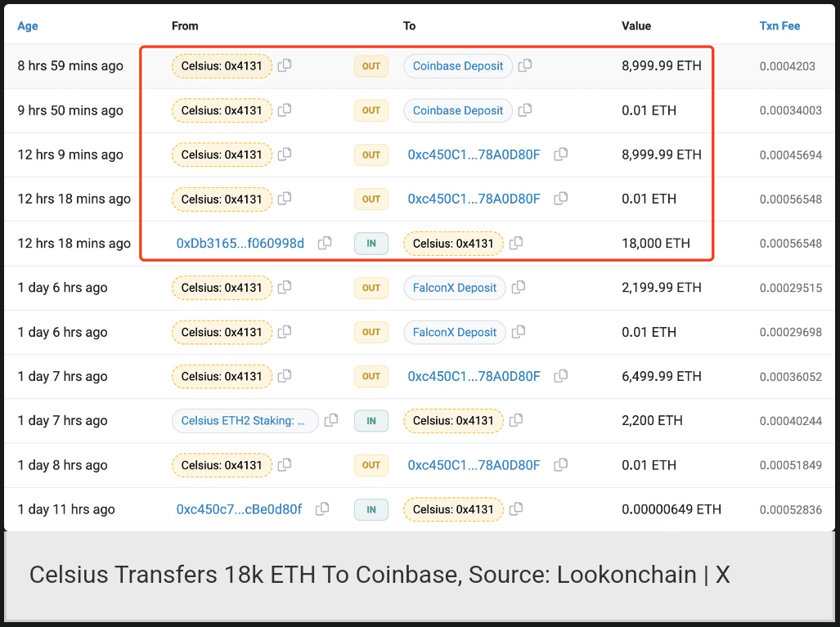Expand the truncated Celsius ETH2 Staking label

(245, 420)
